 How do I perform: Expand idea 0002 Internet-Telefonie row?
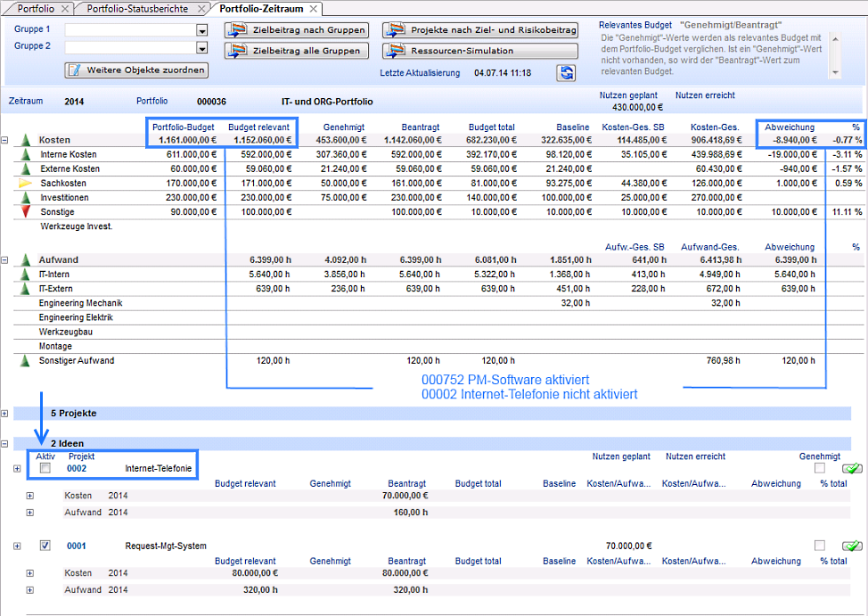[17, 469]
